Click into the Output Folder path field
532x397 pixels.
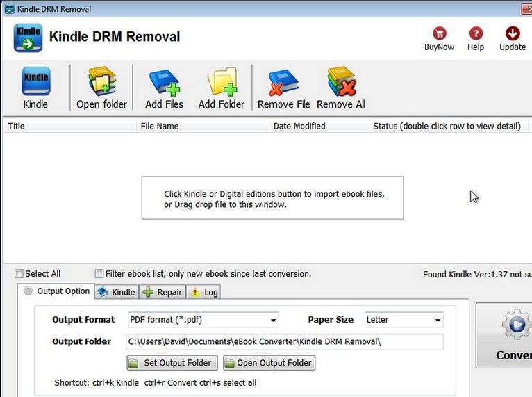[285, 341]
